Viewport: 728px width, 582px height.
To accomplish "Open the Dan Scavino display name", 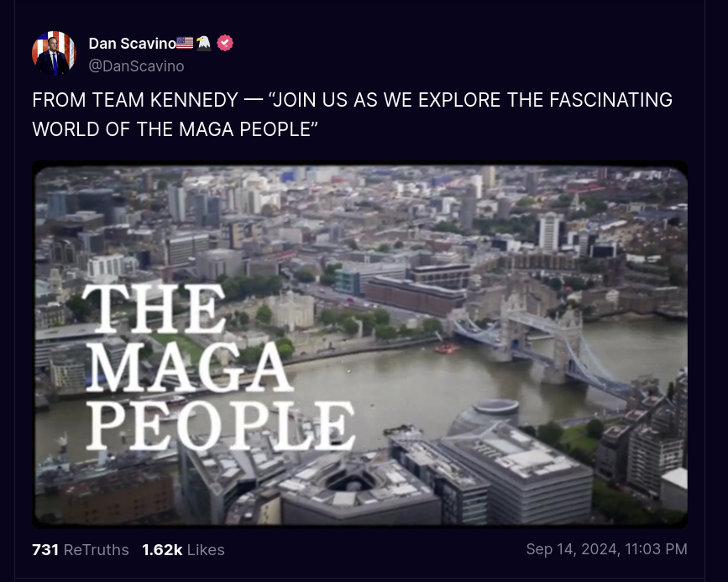I will (133, 43).
